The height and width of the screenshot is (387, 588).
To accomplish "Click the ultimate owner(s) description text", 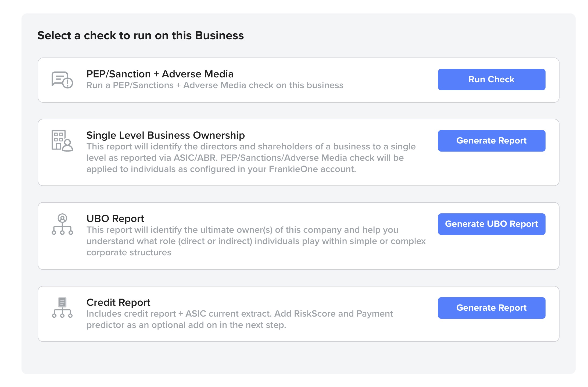I will (x=255, y=241).
